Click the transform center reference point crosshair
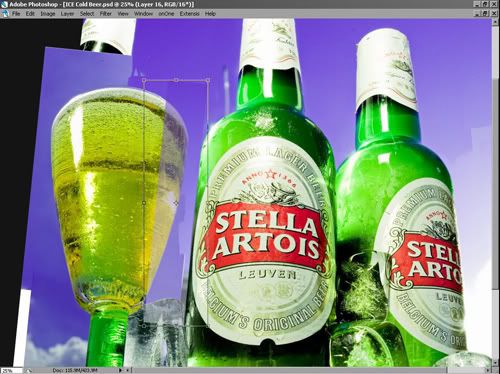Image resolution: width=500 pixels, height=374 pixels. click(x=176, y=202)
